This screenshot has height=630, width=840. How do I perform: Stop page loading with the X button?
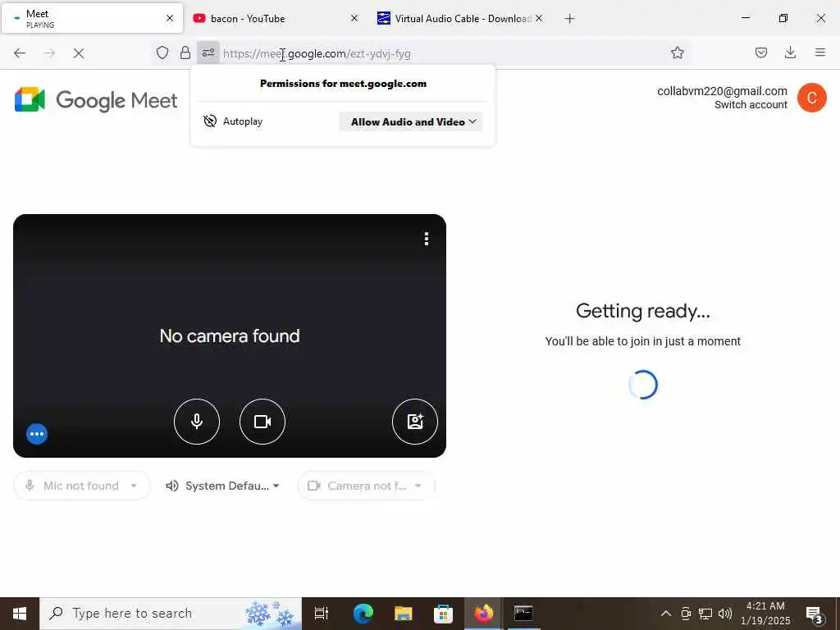(x=79, y=53)
